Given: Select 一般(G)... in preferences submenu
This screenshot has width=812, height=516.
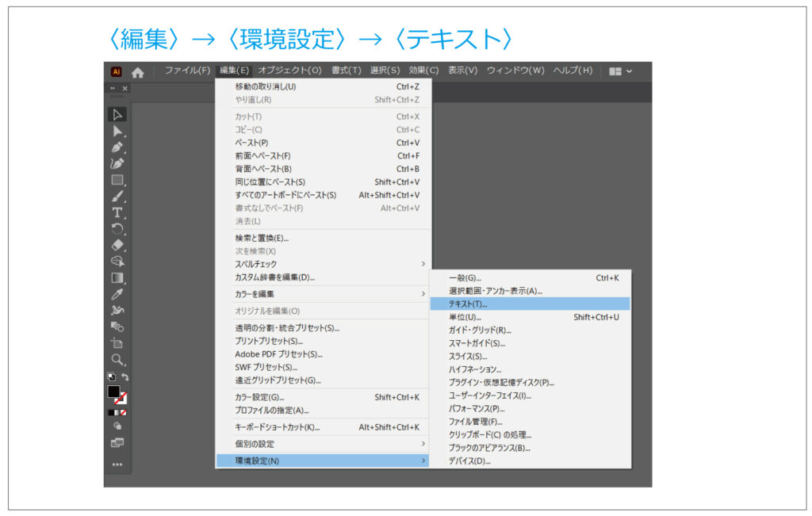Looking at the screenshot, I should 530,278.
